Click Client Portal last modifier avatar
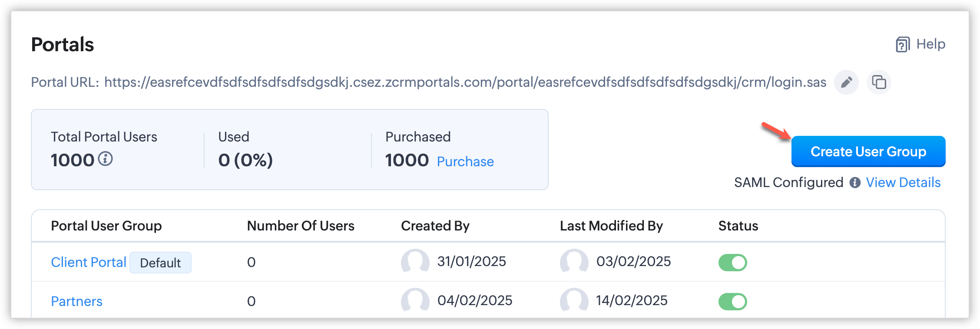980x329 pixels. [x=574, y=262]
